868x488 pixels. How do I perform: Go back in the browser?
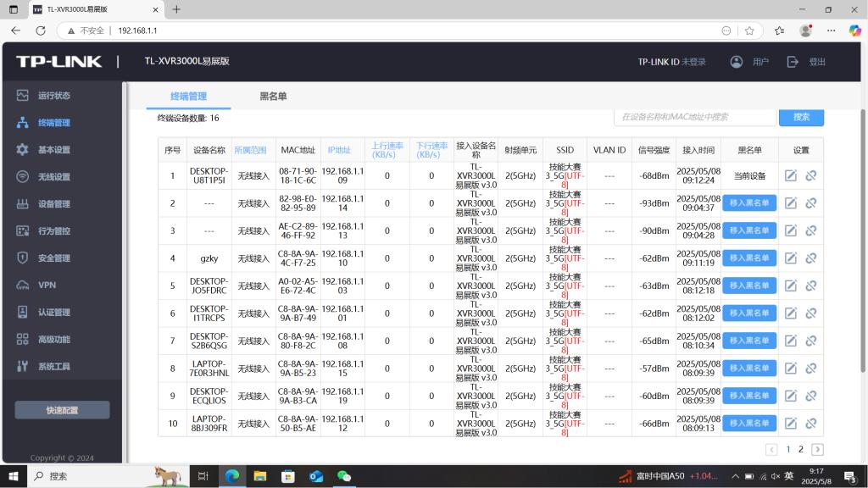click(15, 30)
